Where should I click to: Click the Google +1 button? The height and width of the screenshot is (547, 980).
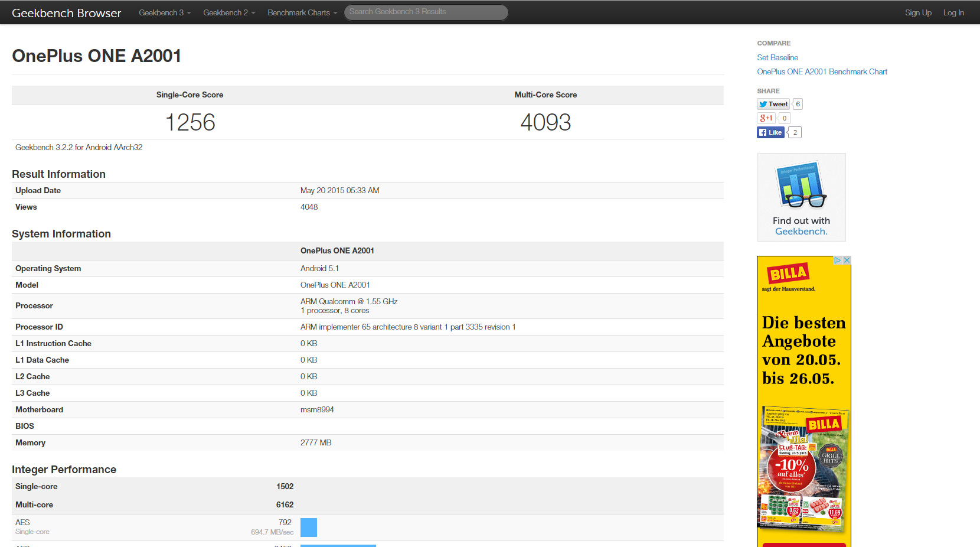tap(766, 118)
